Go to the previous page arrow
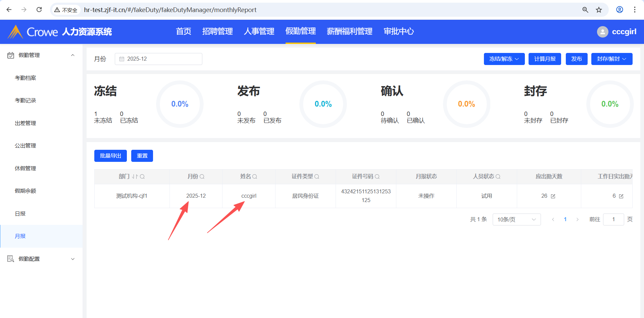 (x=553, y=219)
